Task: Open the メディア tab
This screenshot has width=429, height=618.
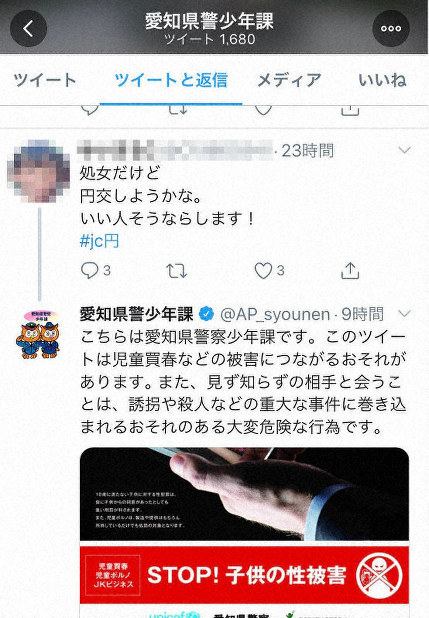Action: pos(289,80)
